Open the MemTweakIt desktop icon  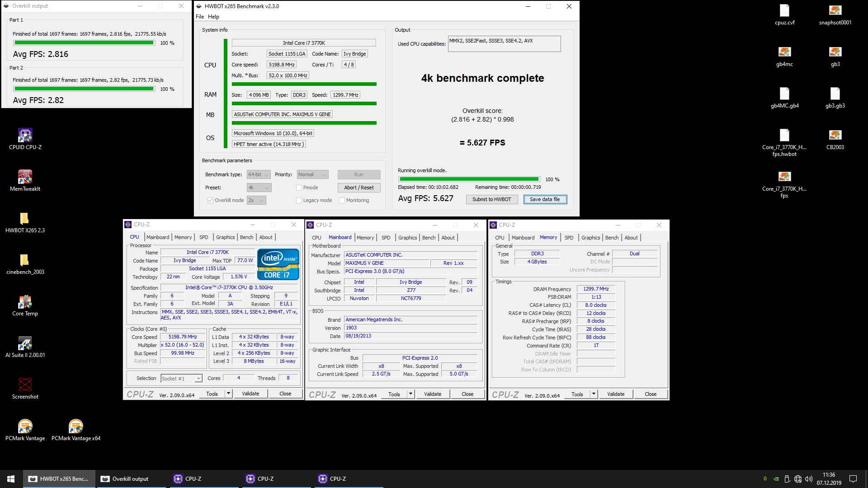25,180
